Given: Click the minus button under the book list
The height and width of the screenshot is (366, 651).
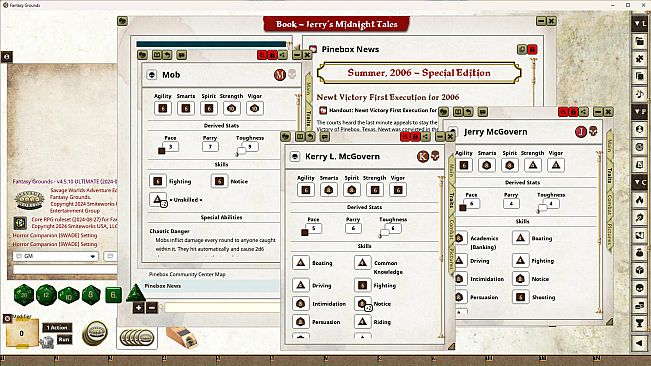Looking at the screenshot, I should [x=152, y=307].
